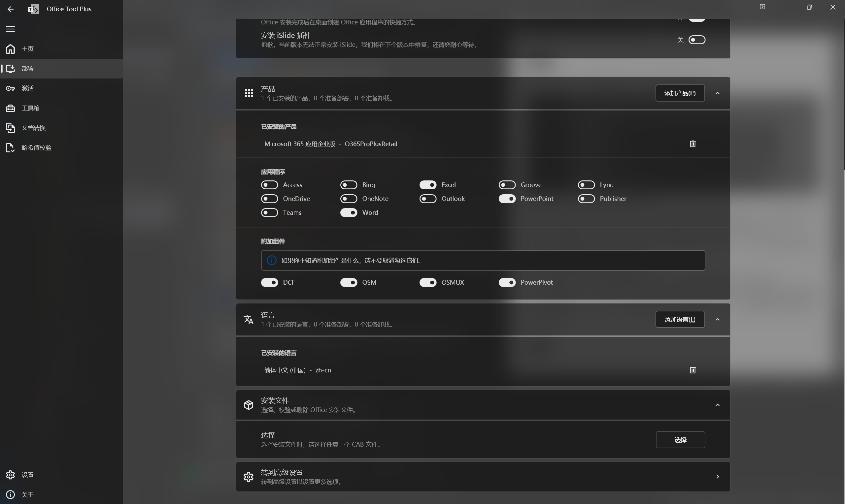Collapse the 语言 section chevron
Screen dimensions: 845x504
[x=717, y=320]
